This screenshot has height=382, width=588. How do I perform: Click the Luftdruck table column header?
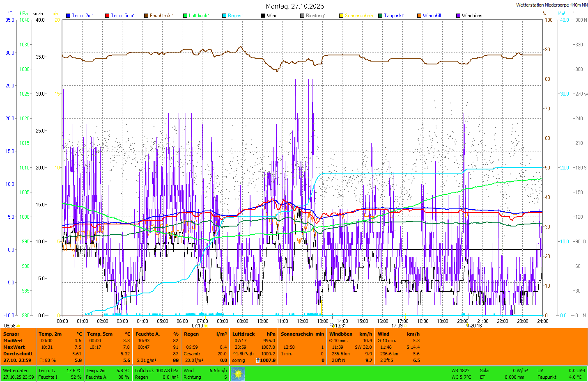pos(243,334)
